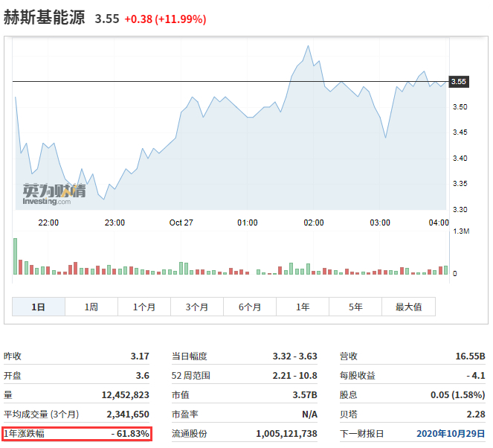Viewport: 493px width, 448px height.
Task: Switch chart to the 1周 tab
Action: pos(91,307)
